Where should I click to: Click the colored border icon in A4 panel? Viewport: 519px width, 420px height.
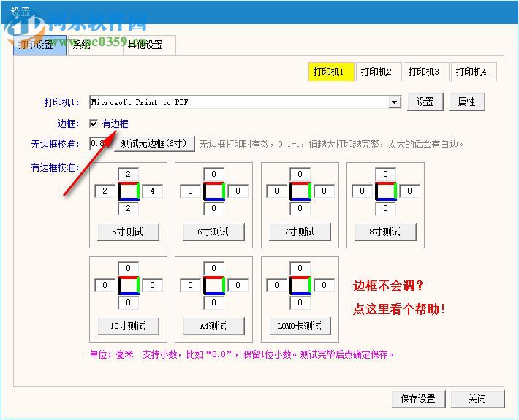[214, 286]
